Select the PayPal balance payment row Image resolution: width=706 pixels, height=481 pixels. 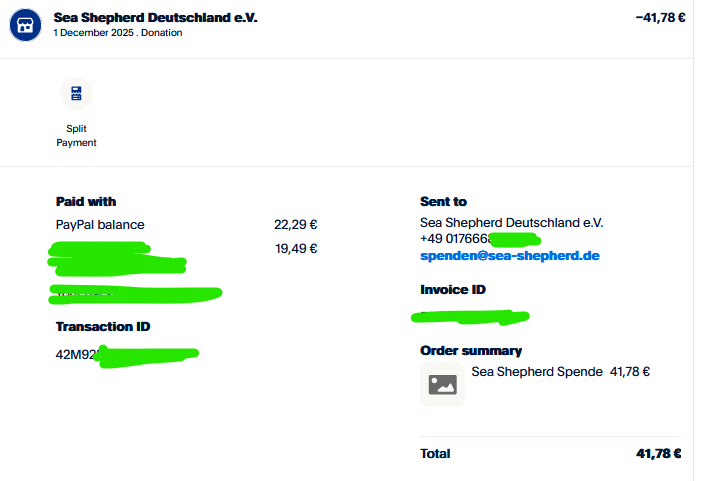(186, 225)
